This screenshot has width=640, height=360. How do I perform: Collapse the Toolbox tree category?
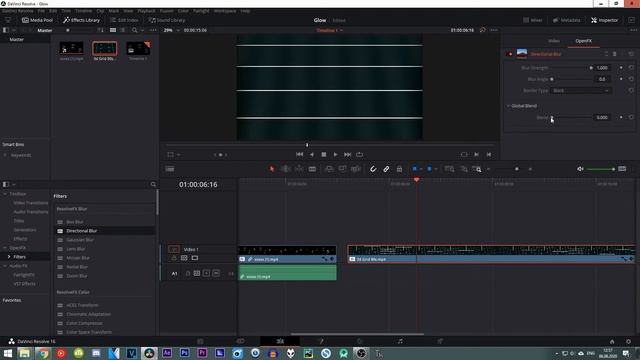[5, 194]
